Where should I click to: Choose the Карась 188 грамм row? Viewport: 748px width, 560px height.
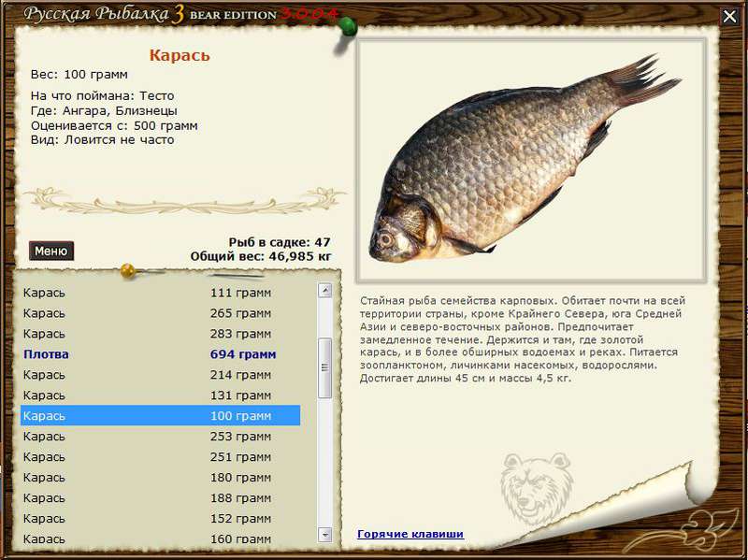(x=159, y=498)
